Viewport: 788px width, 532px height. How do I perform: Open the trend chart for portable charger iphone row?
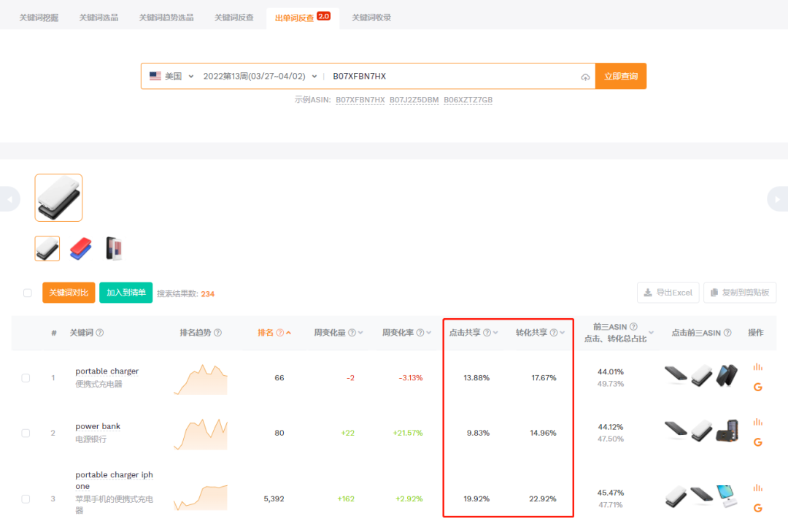[x=201, y=497]
